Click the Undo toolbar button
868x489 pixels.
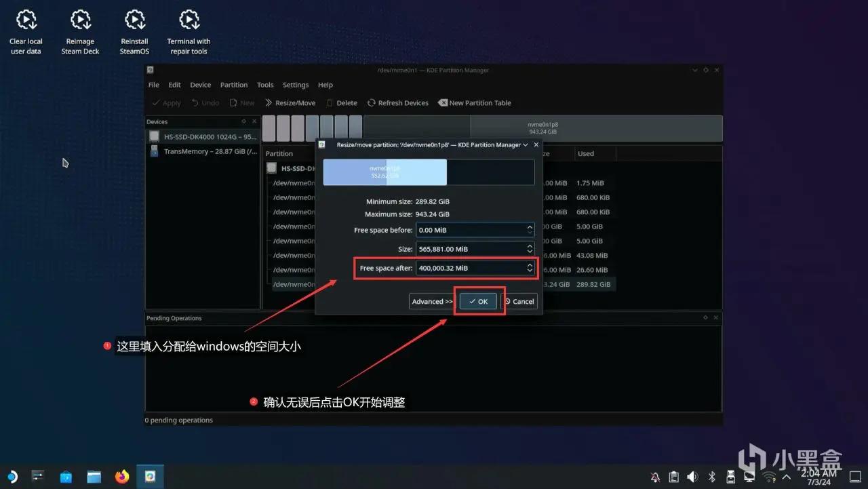point(205,103)
